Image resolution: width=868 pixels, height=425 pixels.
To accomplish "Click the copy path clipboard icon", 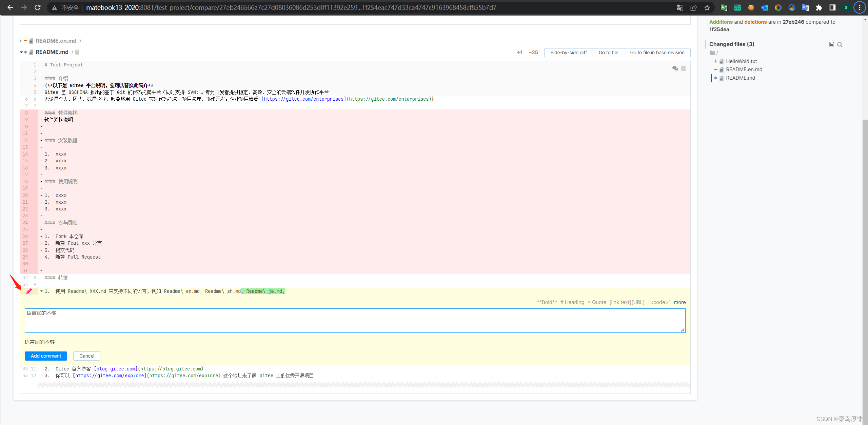I will (77, 52).
